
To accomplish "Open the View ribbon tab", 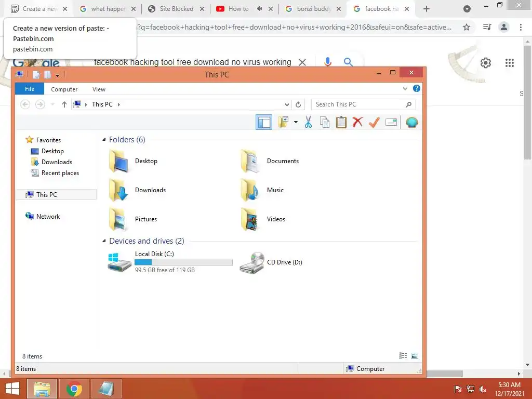I will pos(99,89).
